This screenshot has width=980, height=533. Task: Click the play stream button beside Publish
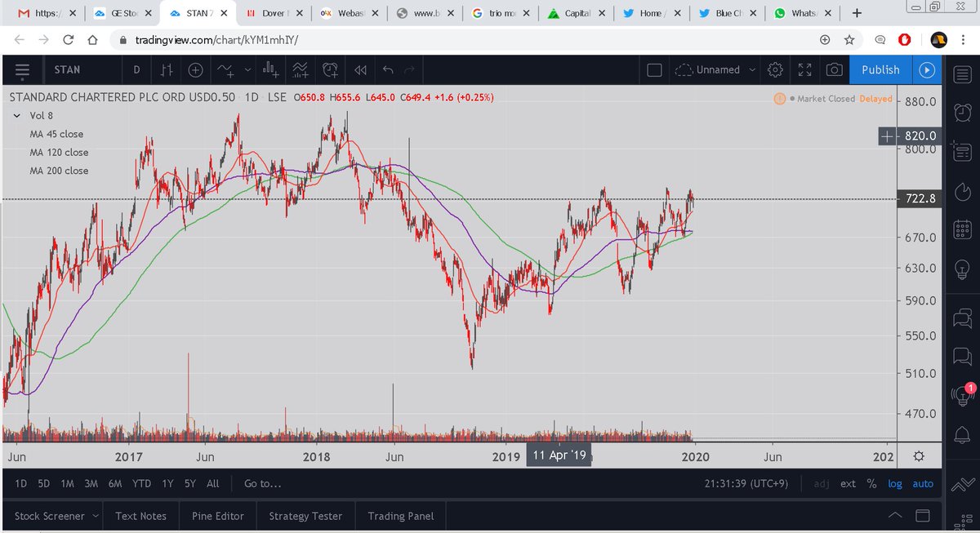pos(927,70)
